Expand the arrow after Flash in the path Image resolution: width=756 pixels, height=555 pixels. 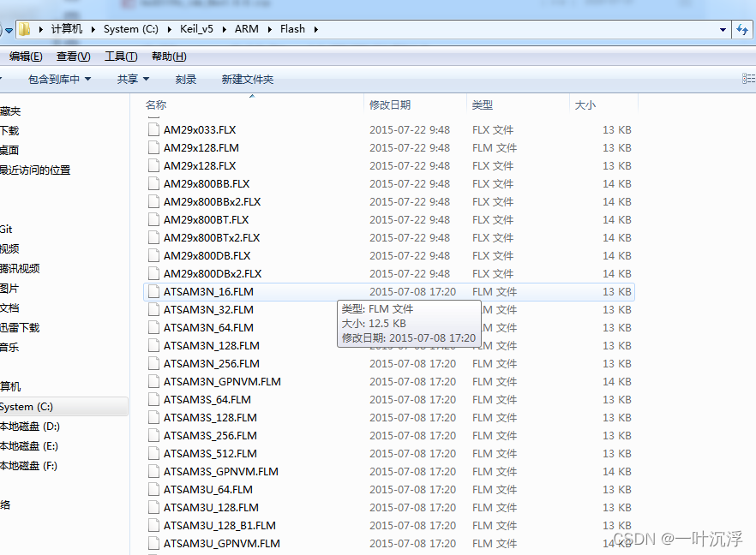pos(315,29)
